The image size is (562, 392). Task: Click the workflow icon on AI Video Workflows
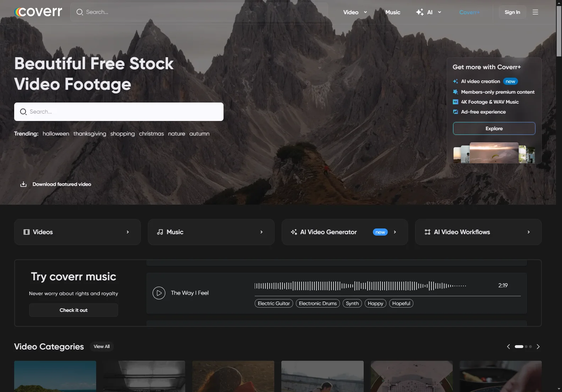click(x=428, y=232)
